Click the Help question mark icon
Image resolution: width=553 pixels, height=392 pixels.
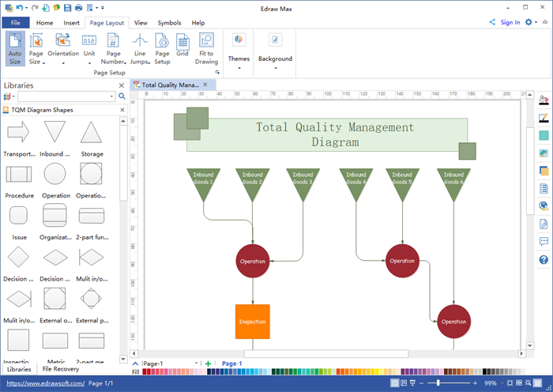[x=544, y=259]
